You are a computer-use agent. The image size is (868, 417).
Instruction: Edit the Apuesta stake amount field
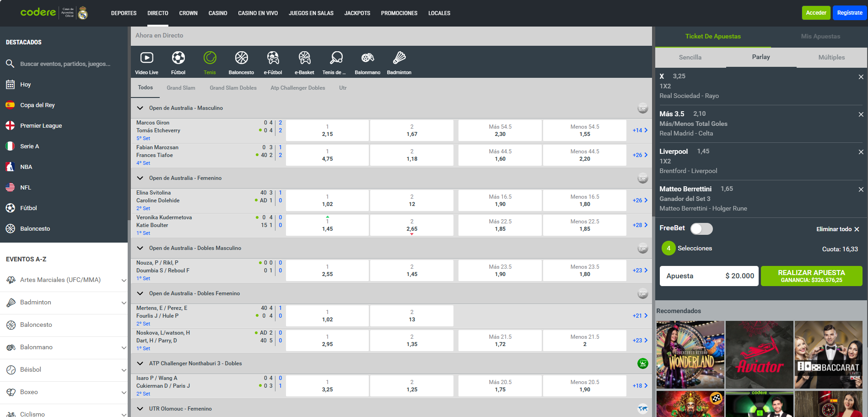click(709, 276)
